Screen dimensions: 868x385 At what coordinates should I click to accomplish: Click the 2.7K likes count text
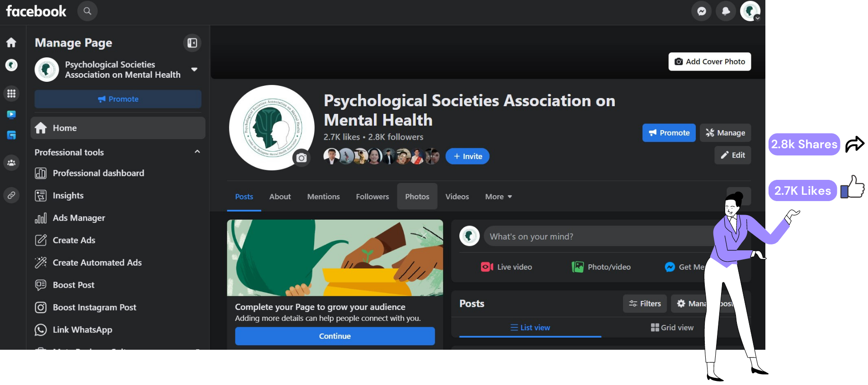pos(342,137)
